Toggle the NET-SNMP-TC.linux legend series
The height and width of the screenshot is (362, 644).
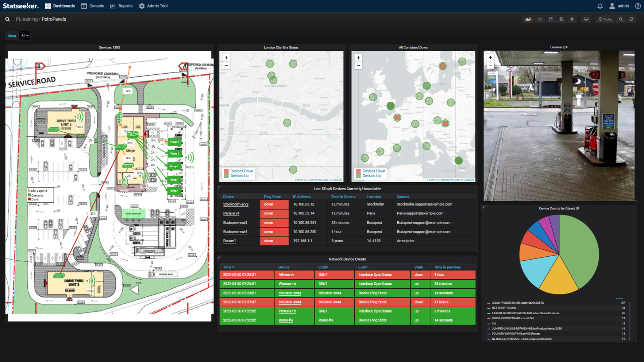coord(504,308)
